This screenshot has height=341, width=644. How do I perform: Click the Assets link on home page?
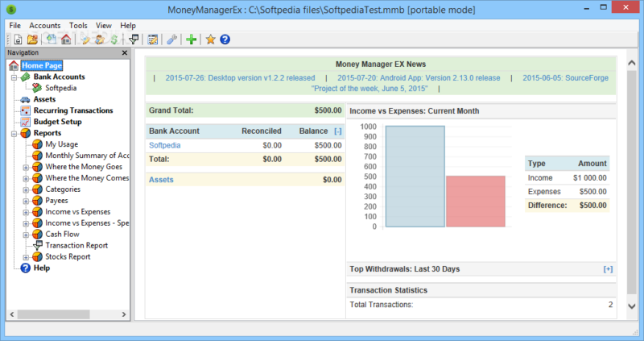(x=161, y=180)
